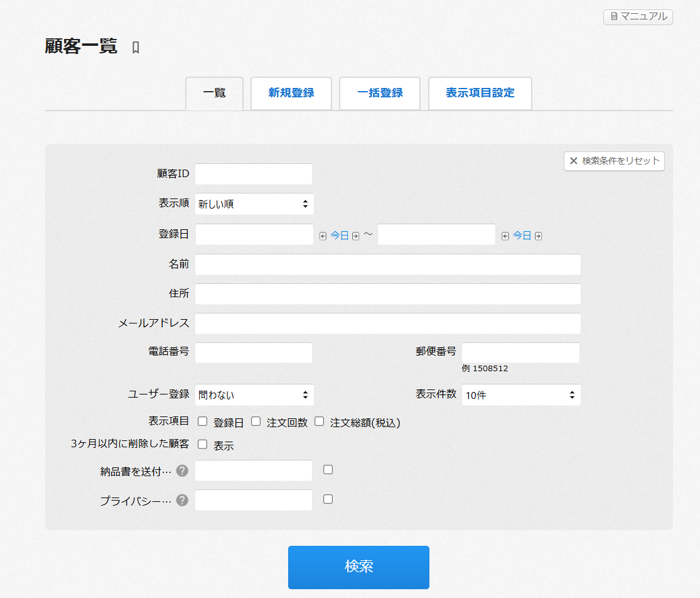Click help icon next to プライバシー
The width and height of the screenshot is (700, 598).
(182, 501)
